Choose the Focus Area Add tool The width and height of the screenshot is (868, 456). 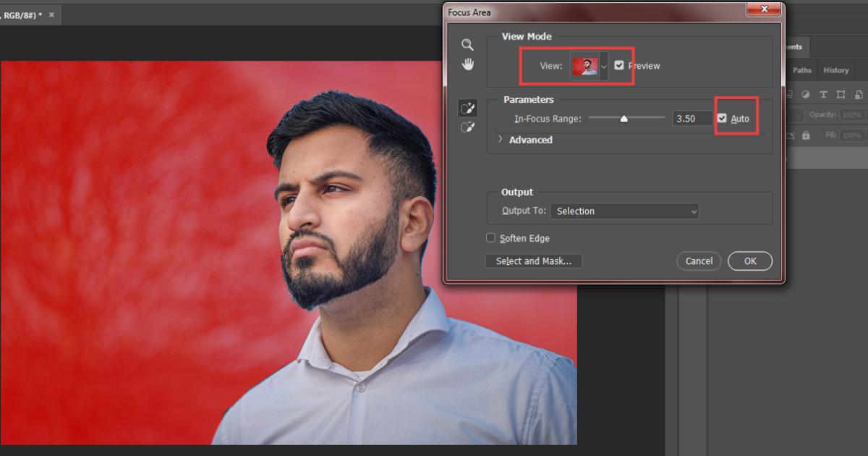pyautogui.click(x=467, y=109)
